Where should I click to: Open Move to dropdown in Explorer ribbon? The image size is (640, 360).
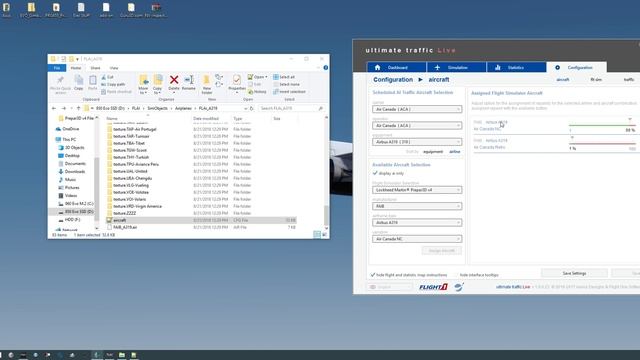(x=143, y=84)
